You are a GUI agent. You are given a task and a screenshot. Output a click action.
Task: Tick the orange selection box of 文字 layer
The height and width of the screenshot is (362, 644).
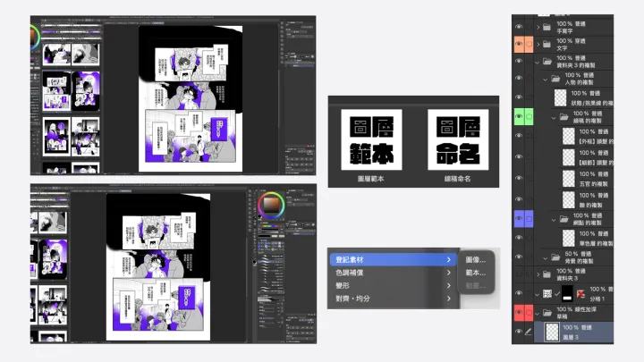(529, 44)
